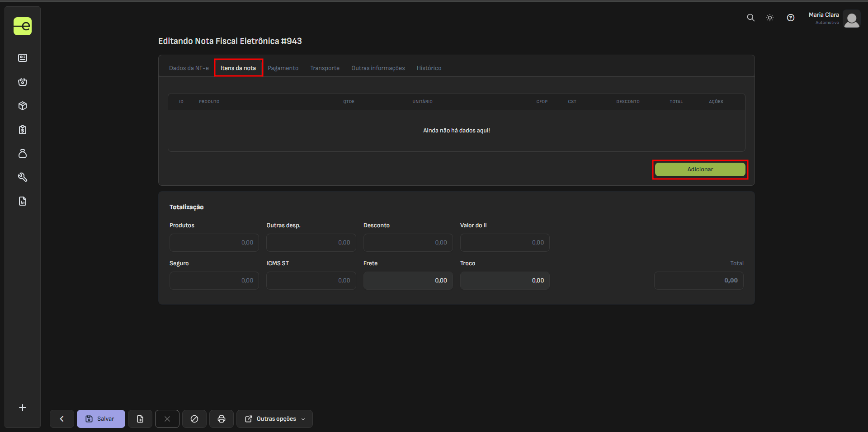Viewport: 868px width, 432px height.
Task: Expand the Outras opções dropdown
Action: click(x=274, y=419)
